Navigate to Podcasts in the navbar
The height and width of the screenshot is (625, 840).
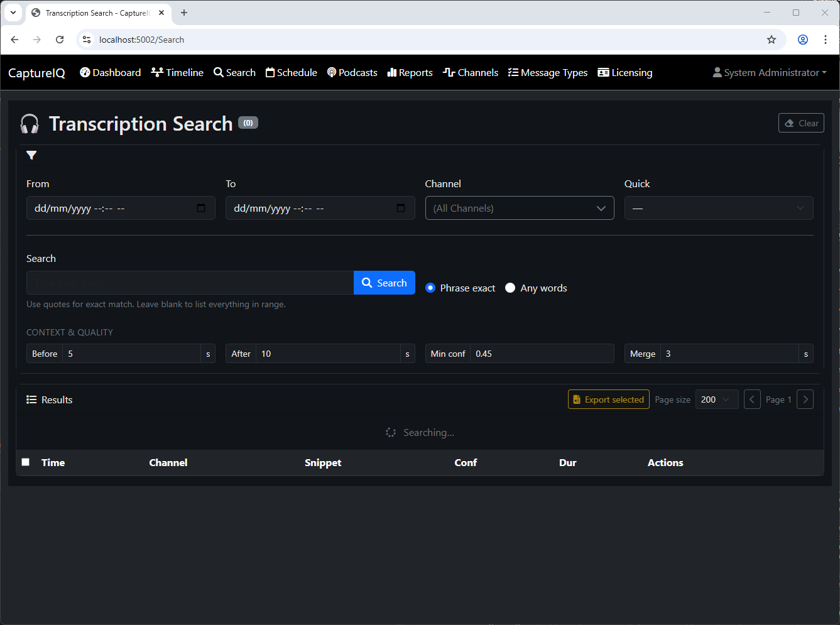pyautogui.click(x=352, y=73)
